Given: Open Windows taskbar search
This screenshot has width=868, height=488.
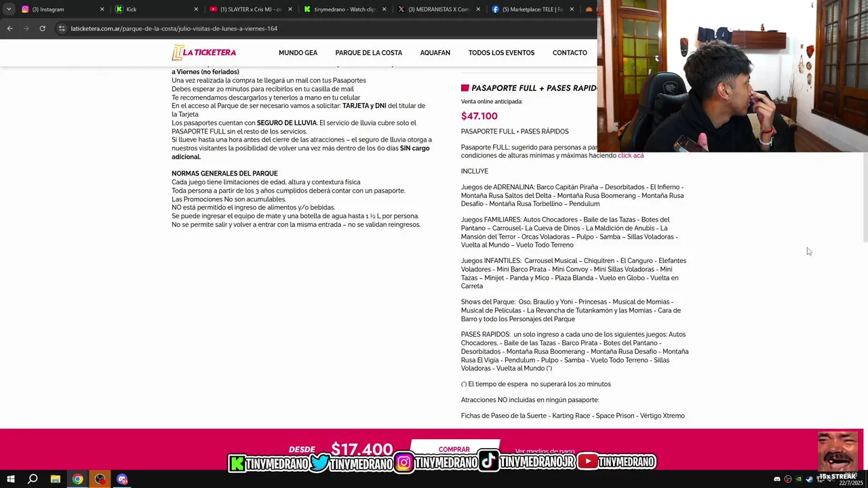Looking at the screenshot, I should (x=33, y=479).
